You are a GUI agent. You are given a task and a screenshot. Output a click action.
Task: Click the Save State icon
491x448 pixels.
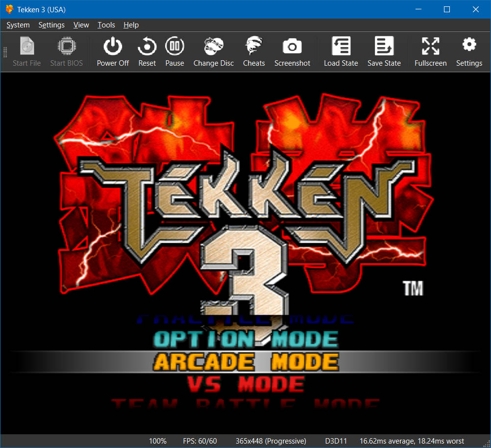[384, 51]
